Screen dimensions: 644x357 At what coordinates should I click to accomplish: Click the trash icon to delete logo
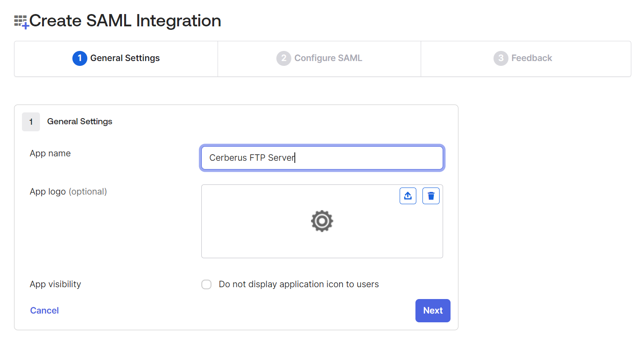coord(431,196)
